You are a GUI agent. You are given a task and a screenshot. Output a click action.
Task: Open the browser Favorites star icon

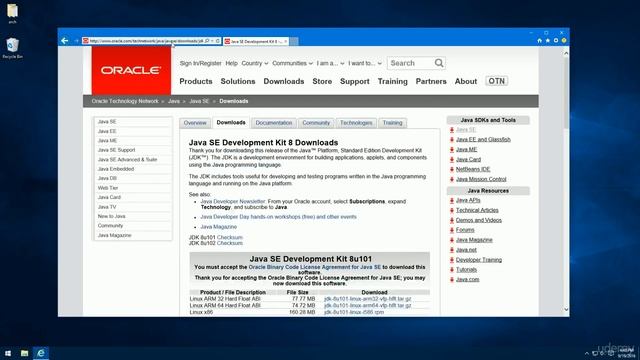point(547,41)
